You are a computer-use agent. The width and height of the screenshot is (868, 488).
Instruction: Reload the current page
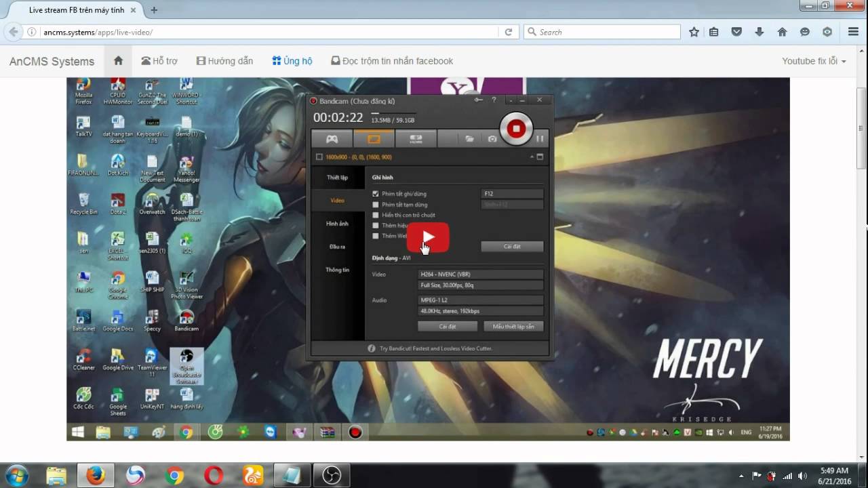tap(508, 32)
